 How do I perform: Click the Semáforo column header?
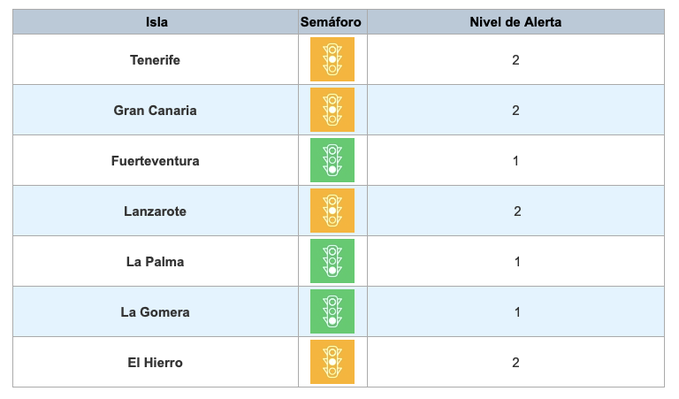(331, 22)
